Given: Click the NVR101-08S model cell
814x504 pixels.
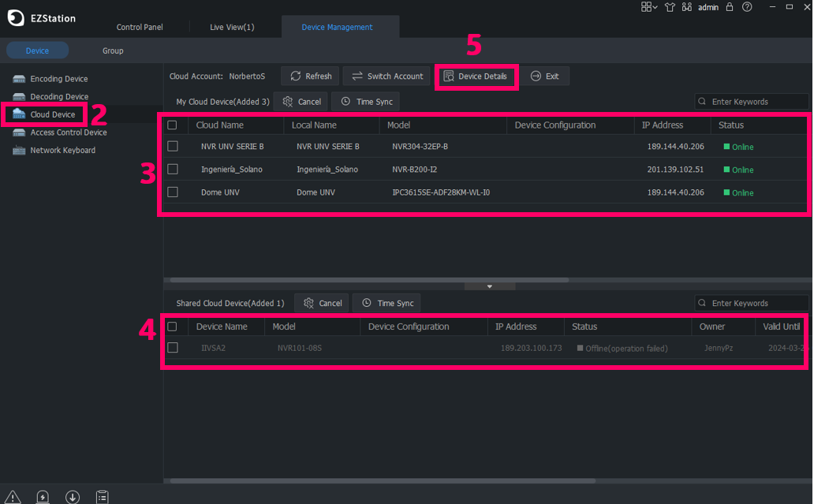Looking at the screenshot, I should [x=300, y=348].
